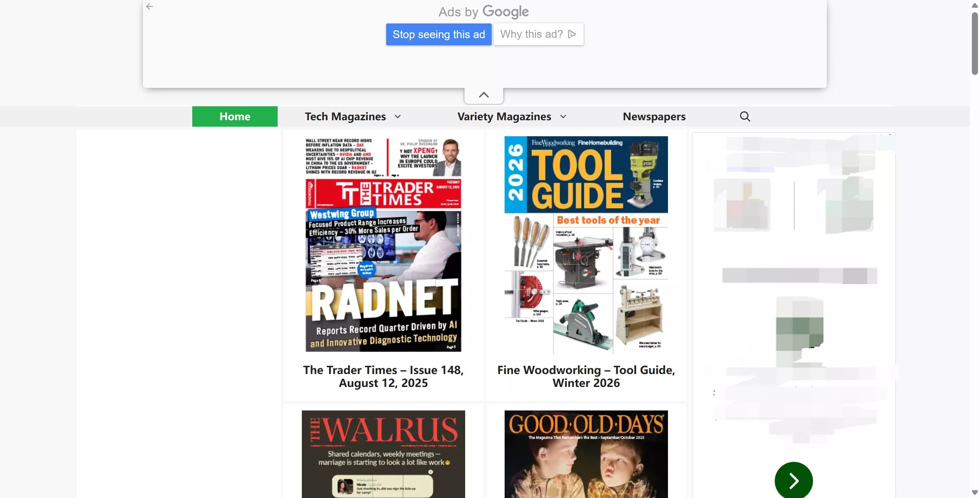Click the Ads by Google logo
The height and width of the screenshot is (498, 980).
coord(484,12)
